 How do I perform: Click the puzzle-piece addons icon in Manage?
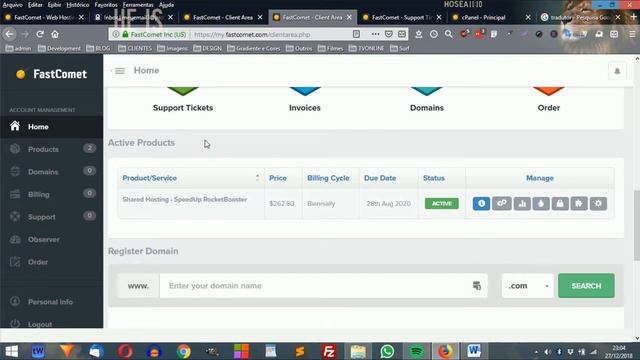click(579, 203)
